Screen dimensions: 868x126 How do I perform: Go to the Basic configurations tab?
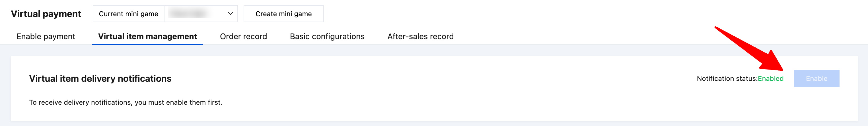(327, 36)
